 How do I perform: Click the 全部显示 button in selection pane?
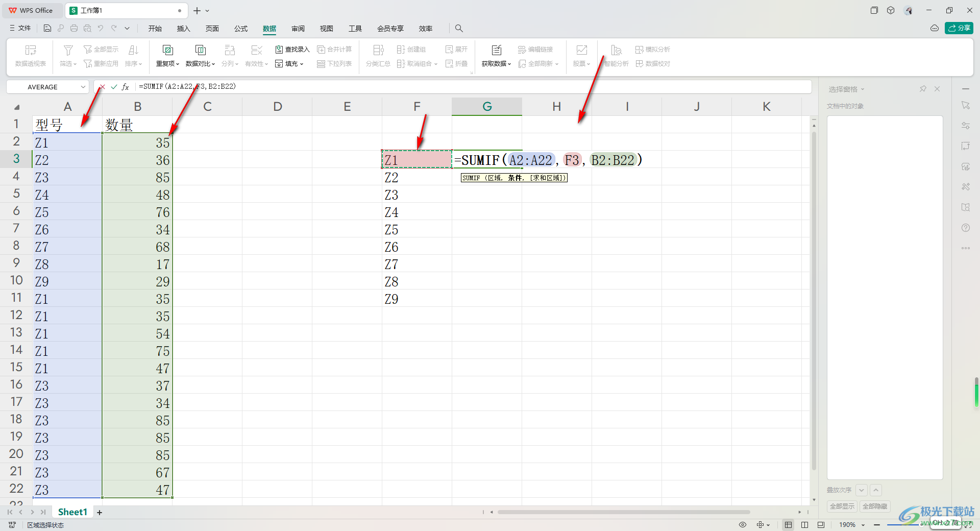click(x=842, y=506)
